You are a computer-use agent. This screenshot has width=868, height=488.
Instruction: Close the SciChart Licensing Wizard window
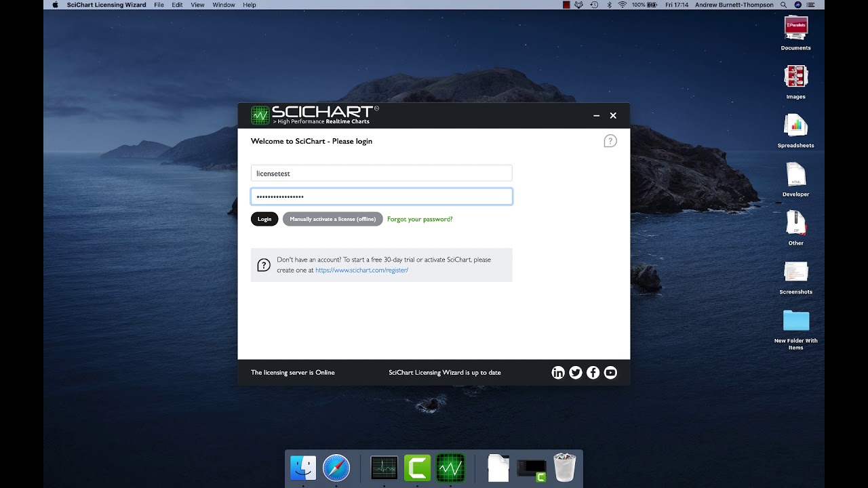pos(613,116)
